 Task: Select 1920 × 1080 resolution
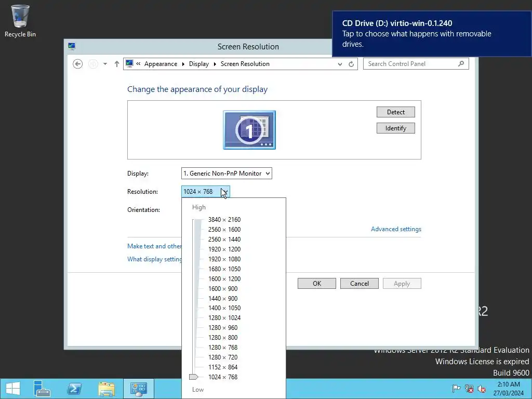224,259
